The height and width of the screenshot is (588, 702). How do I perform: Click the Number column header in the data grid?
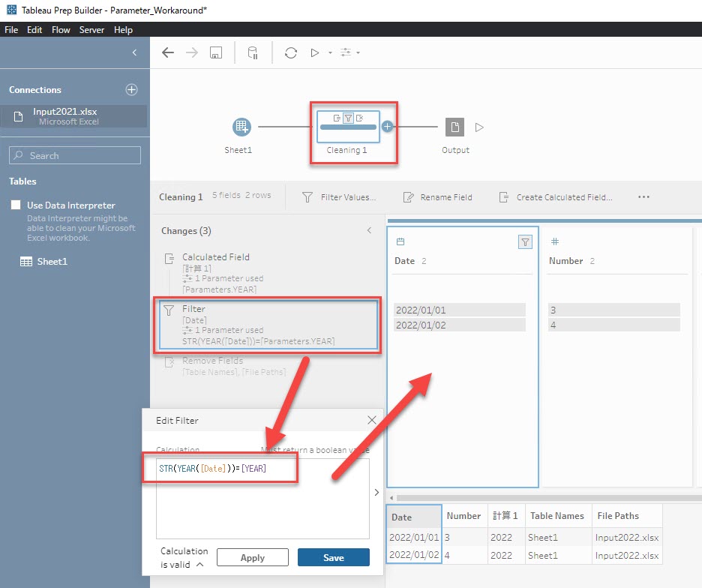tap(463, 516)
